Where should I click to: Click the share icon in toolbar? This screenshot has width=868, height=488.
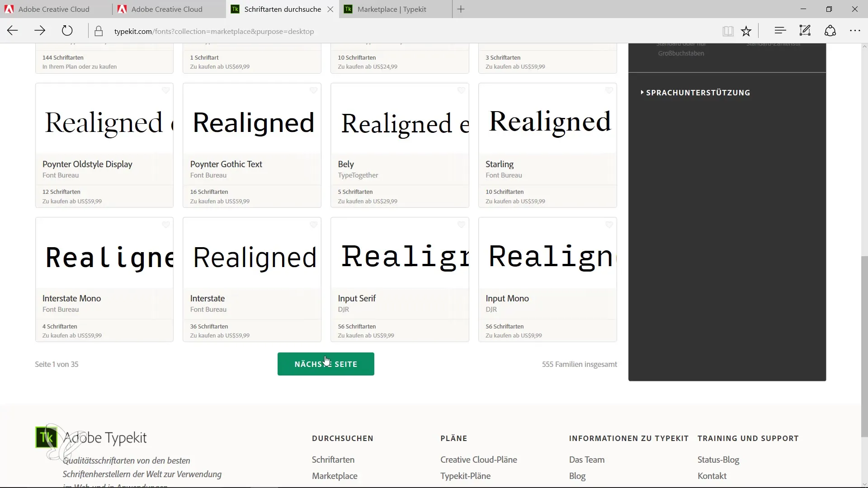click(830, 31)
